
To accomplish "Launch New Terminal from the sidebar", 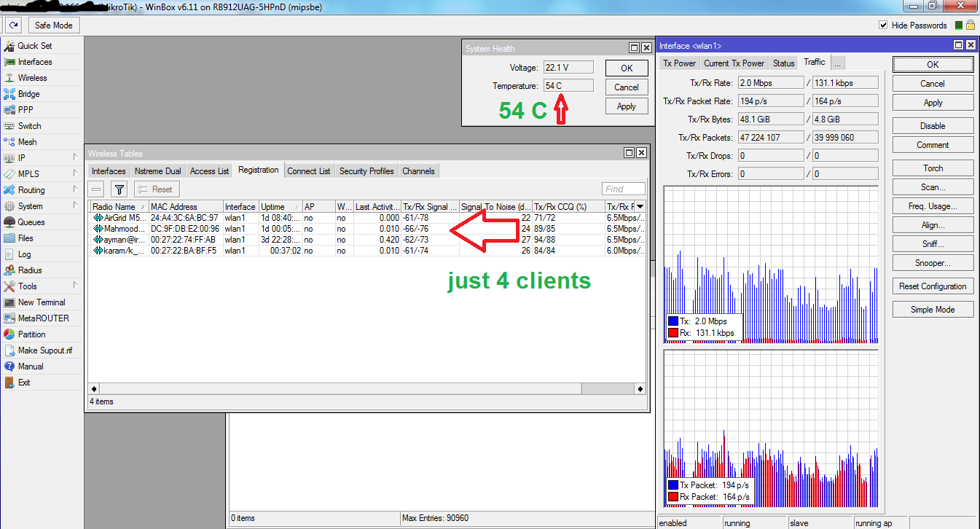I will (42, 302).
